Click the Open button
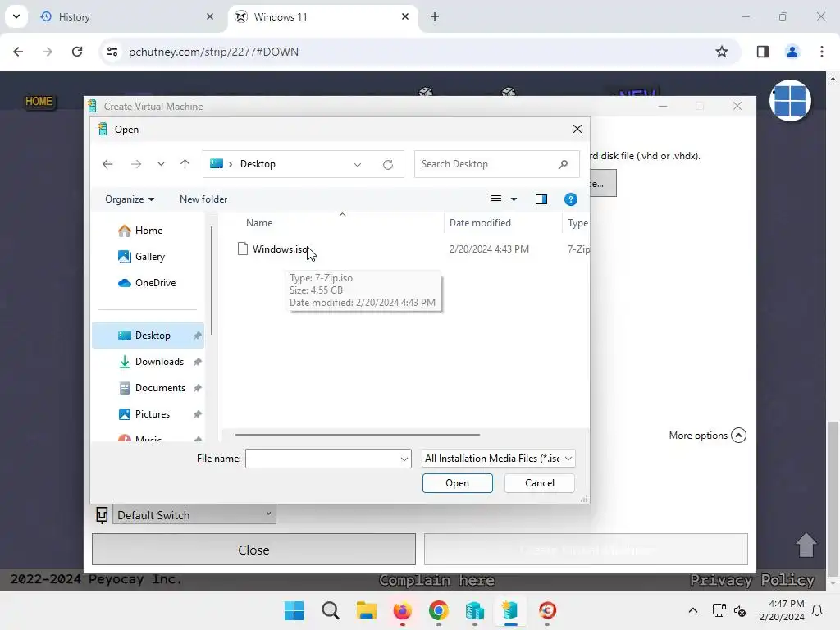 tap(458, 483)
